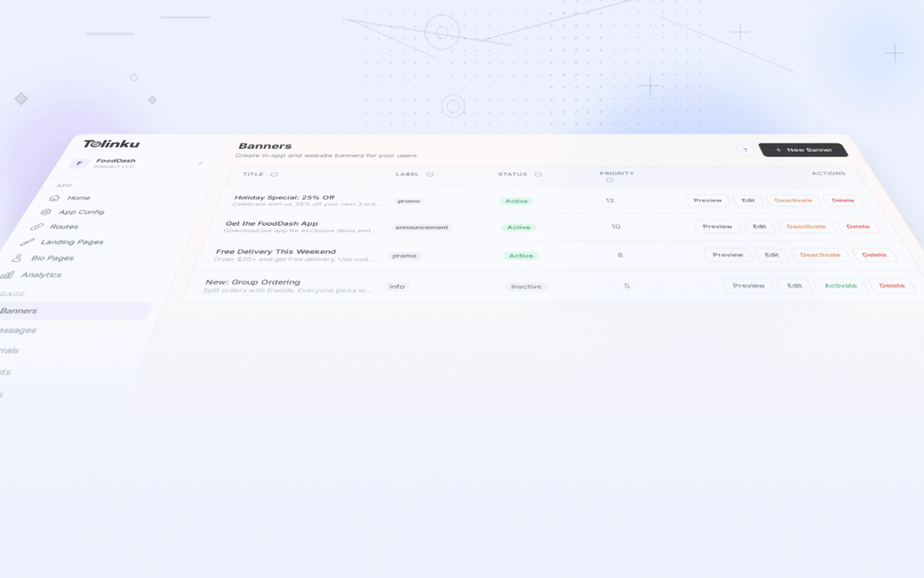Image resolution: width=924 pixels, height=578 pixels.
Task: Preview the Holiday Special banner
Action: [707, 200]
